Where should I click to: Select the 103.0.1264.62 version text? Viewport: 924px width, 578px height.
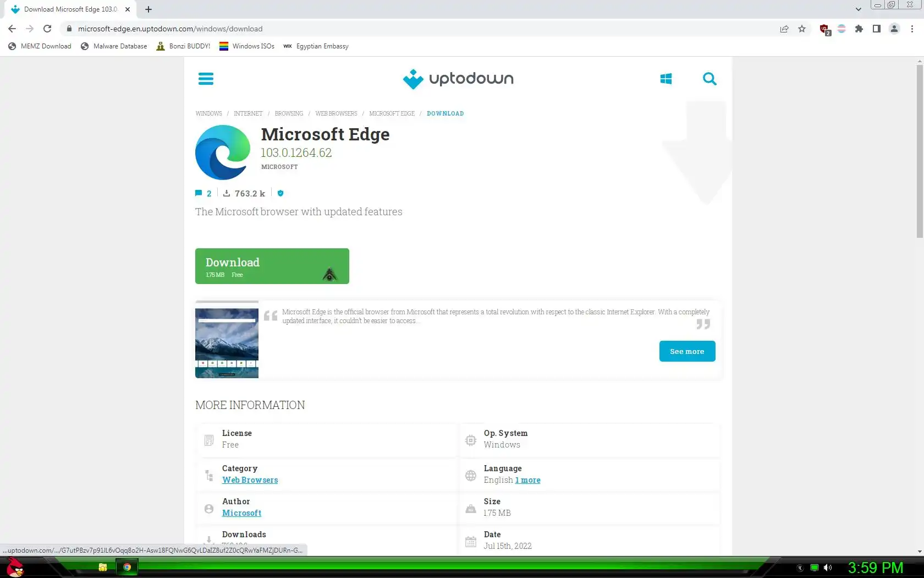[296, 153]
